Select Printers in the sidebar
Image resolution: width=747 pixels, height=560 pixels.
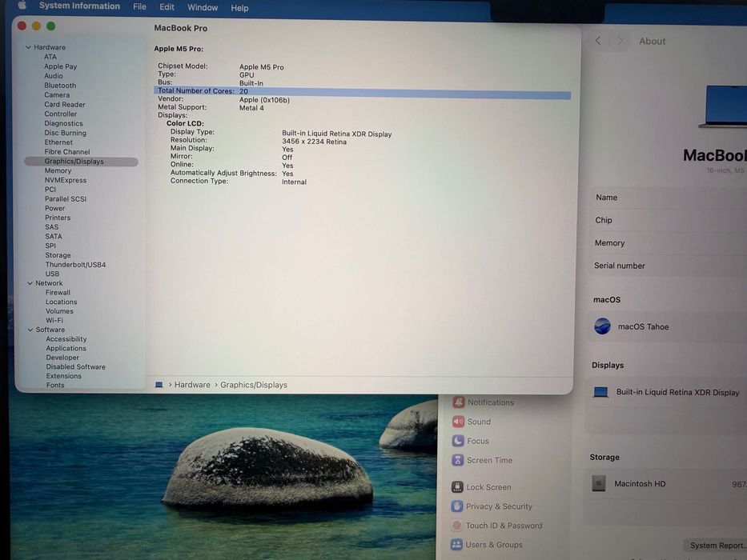(x=58, y=218)
